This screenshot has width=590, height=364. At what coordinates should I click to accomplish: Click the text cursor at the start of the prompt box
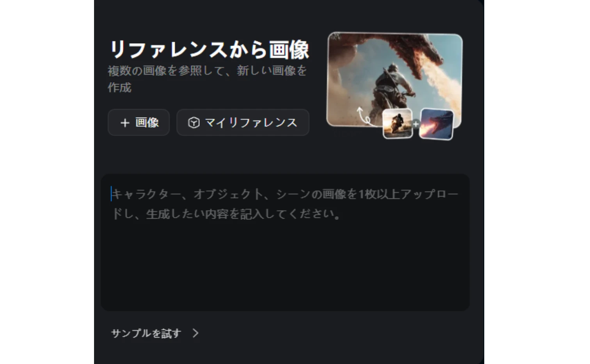pos(111,194)
